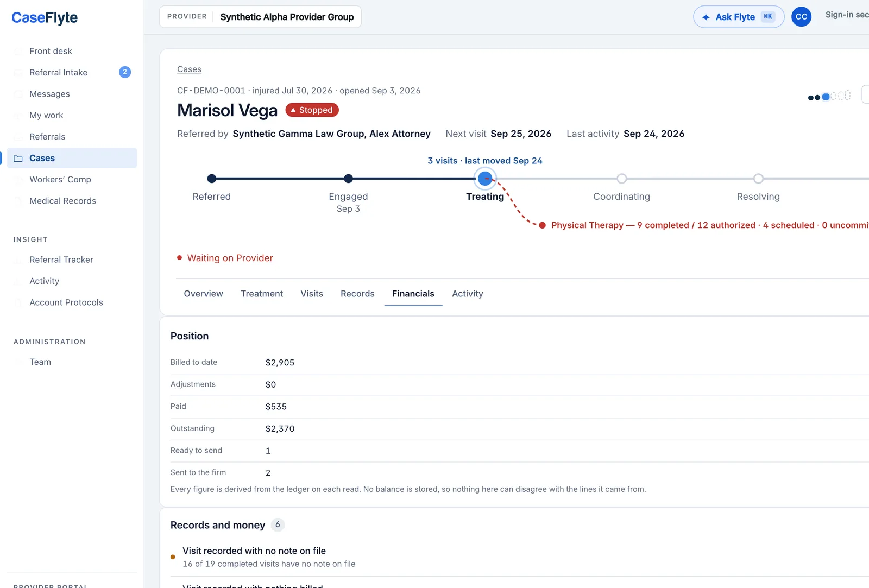Viewport: 869px width, 588px height.
Task: Click the progress dots indicator near top right
Action: tap(829, 97)
